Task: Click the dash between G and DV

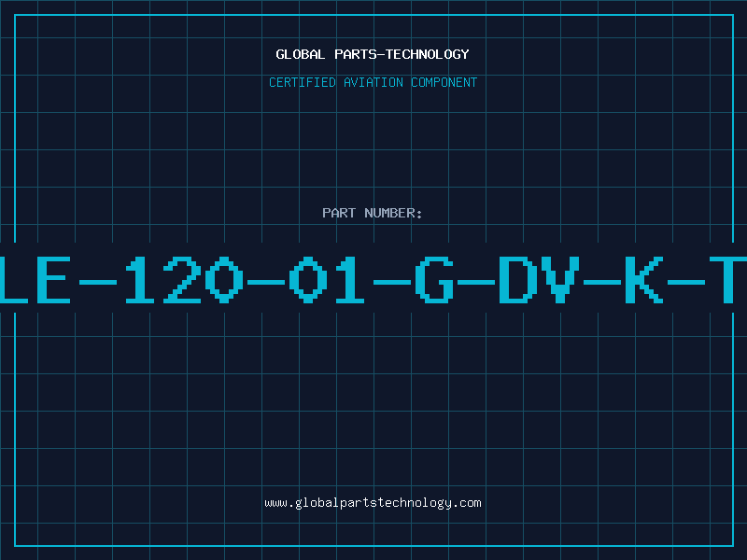Action: point(476,282)
